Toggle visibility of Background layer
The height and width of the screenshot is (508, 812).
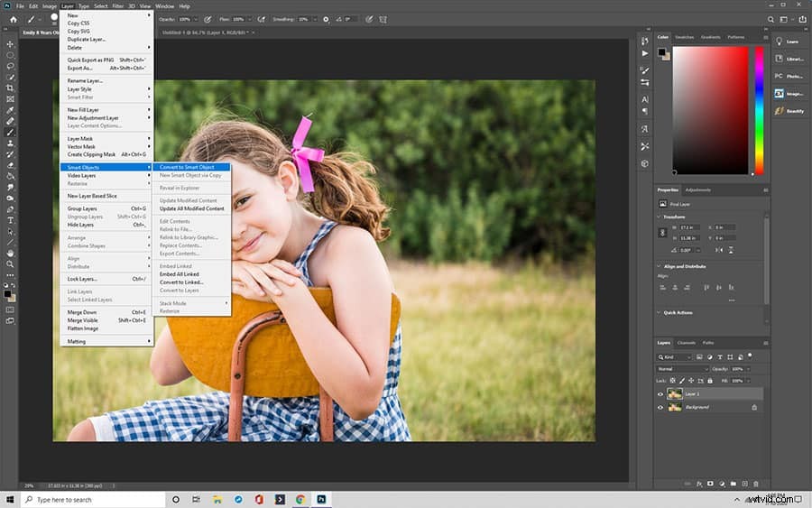pos(660,408)
